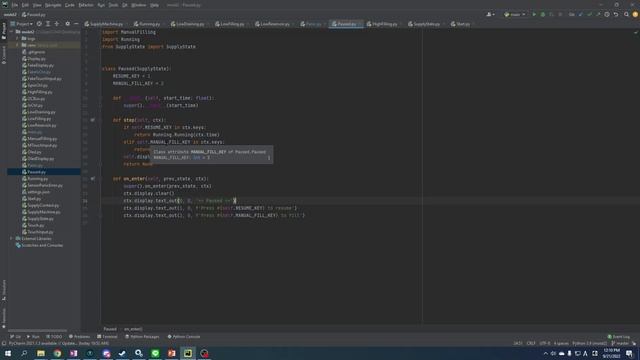Click the Git update project icon

pyautogui.click(x=581, y=15)
